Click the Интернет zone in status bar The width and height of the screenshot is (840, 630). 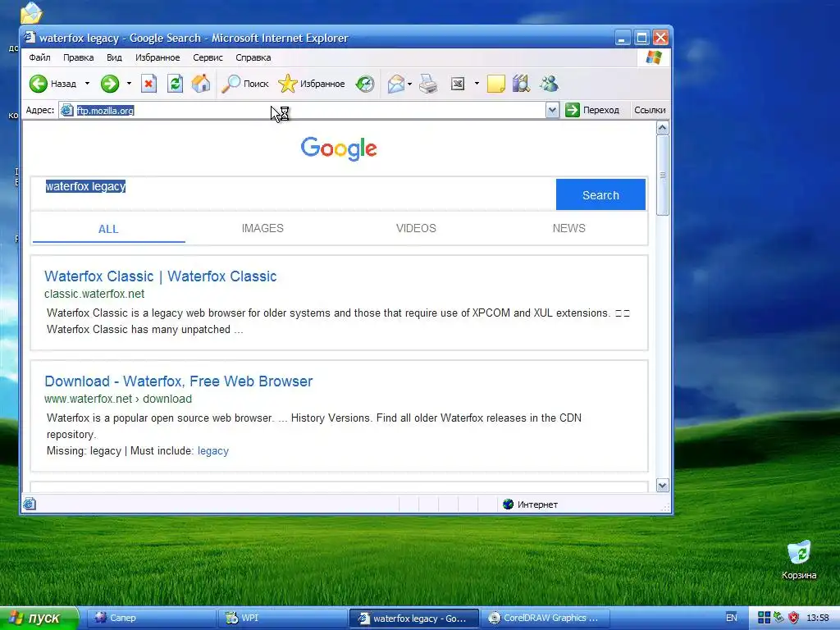pos(531,504)
